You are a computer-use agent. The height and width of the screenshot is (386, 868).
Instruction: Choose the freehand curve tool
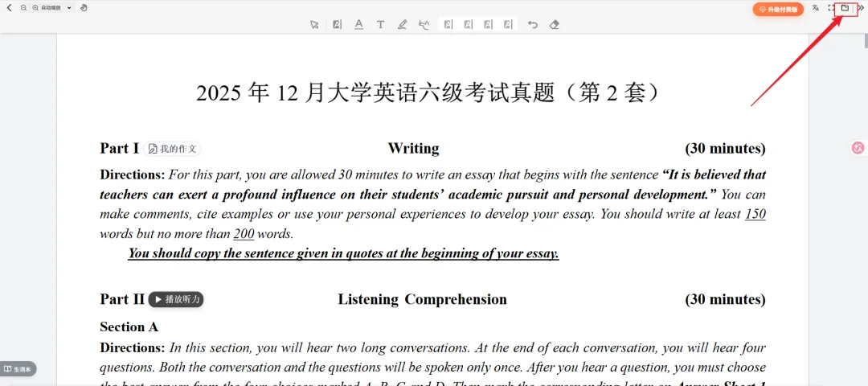[x=424, y=24]
